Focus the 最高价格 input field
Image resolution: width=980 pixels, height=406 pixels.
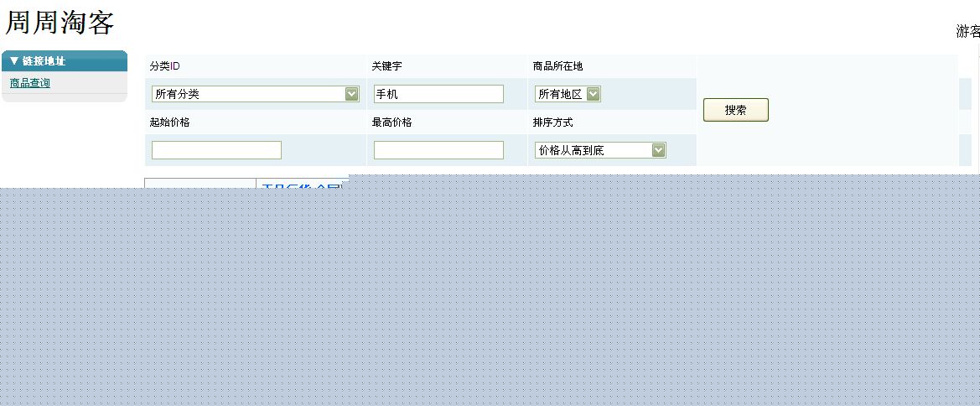438,150
